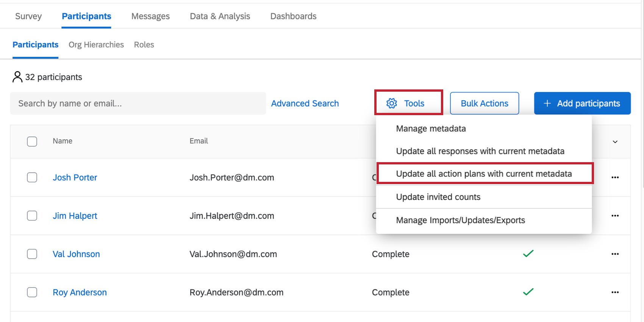The image size is (644, 322).
Task: Check the box next to Josh Porter
Action: point(32,177)
